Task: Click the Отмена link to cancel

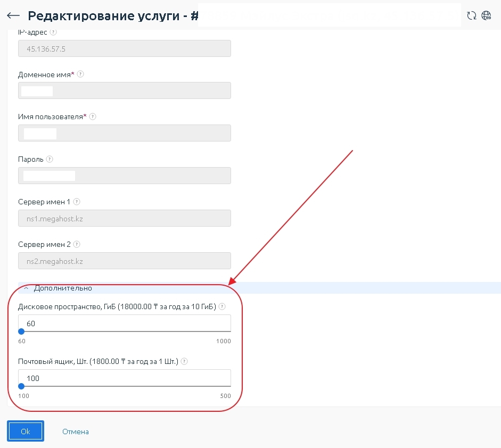Action: 76,432
